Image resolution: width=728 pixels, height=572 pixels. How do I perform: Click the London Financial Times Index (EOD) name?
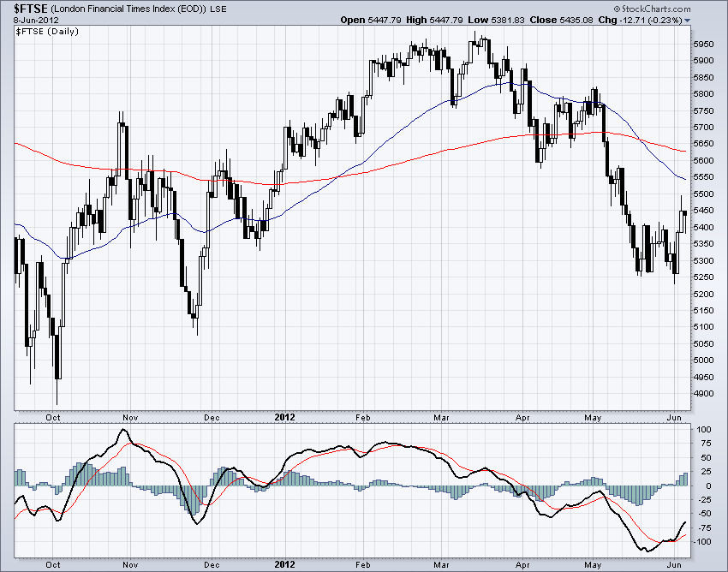(x=128, y=9)
